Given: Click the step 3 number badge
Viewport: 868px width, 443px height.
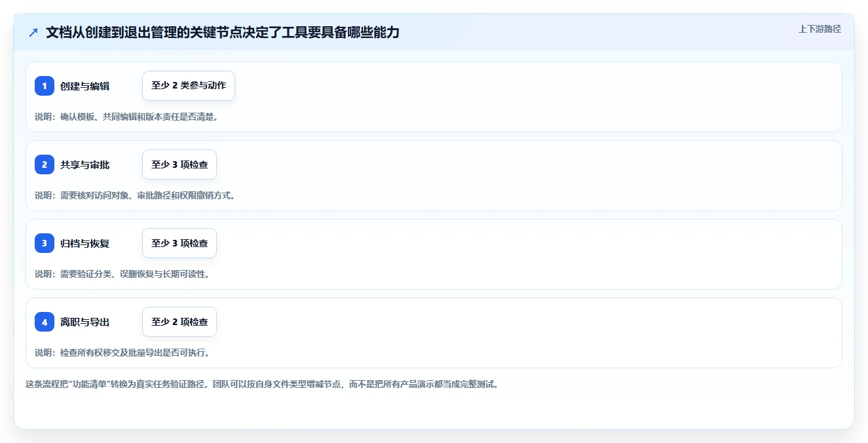Looking at the screenshot, I should (45, 243).
